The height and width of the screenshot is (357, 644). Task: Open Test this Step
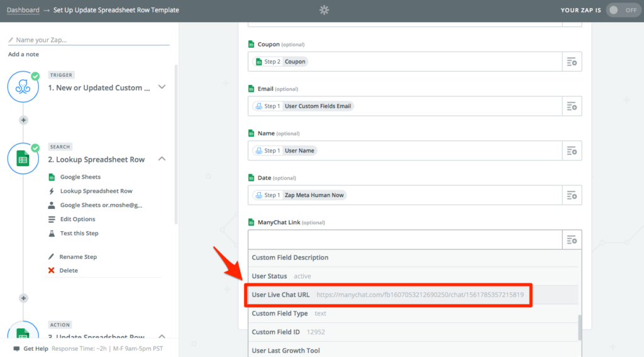[x=79, y=233]
